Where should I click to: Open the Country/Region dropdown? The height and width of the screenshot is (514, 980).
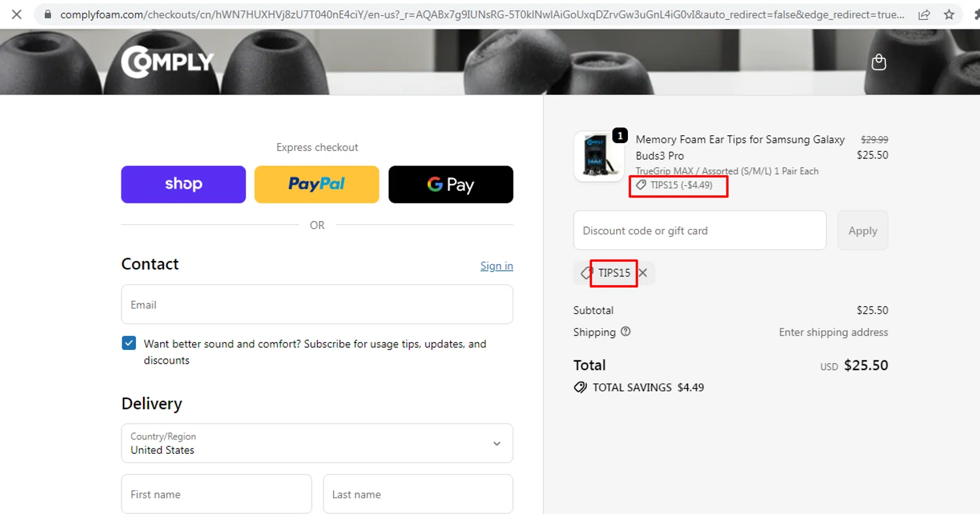(317, 443)
